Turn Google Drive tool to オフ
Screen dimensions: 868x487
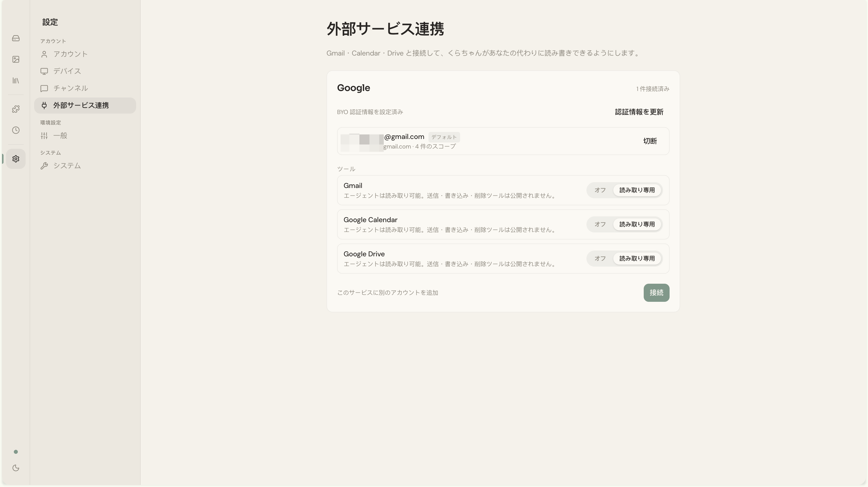[600, 259]
